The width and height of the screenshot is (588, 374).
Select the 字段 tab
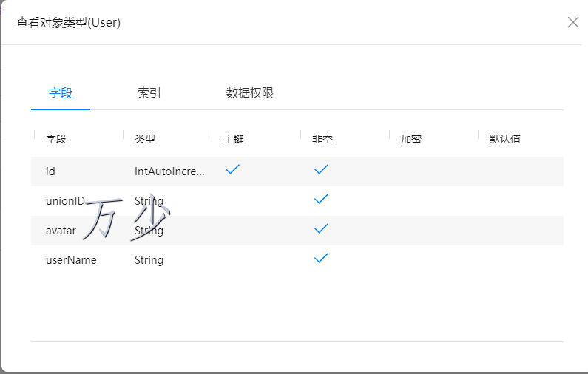click(x=61, y=93)
